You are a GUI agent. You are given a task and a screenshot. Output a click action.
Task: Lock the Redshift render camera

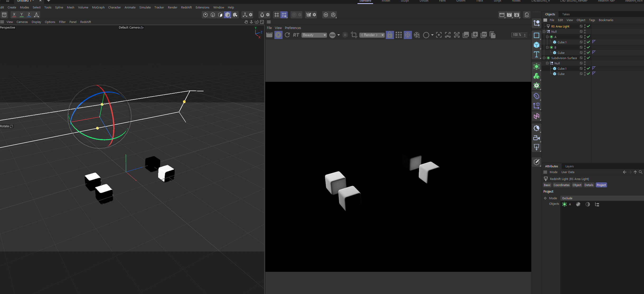(389, 35)
